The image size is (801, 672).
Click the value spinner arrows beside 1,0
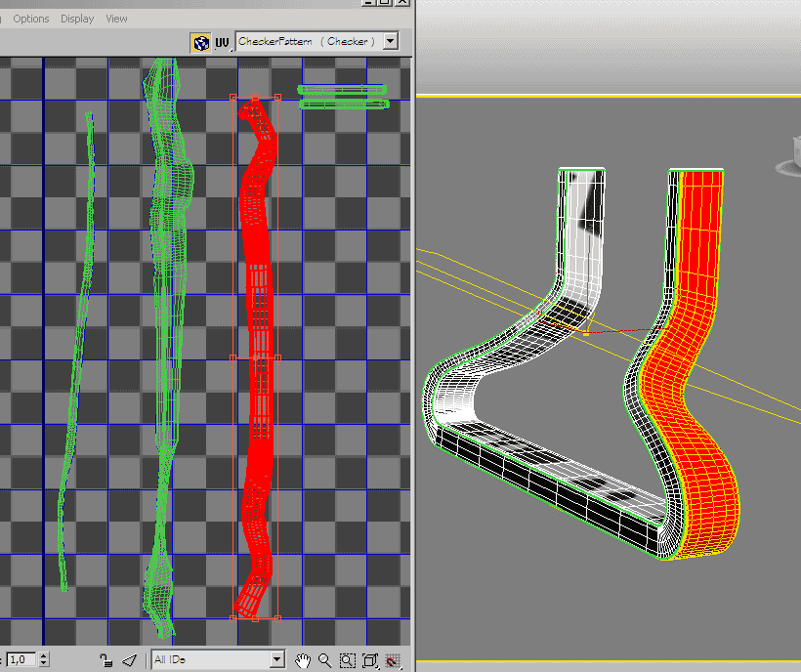pyautogui.click(x=45, y=660)
